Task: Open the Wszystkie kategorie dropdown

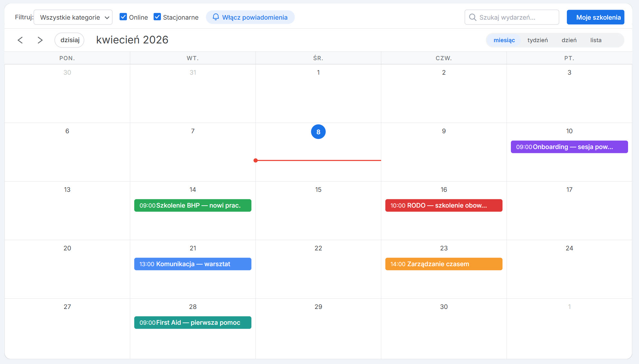Action: coord(73,17)
